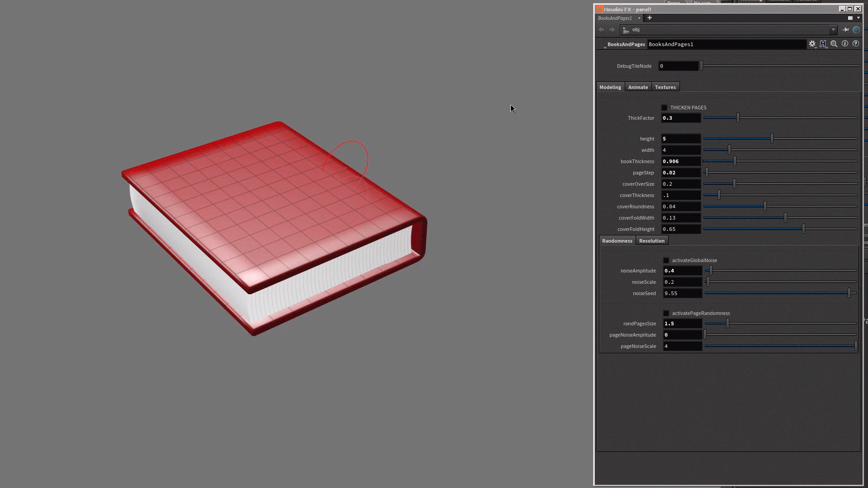The image size is (868, 488).
Task: Click the width value field
Action: (x=681, y=150)
